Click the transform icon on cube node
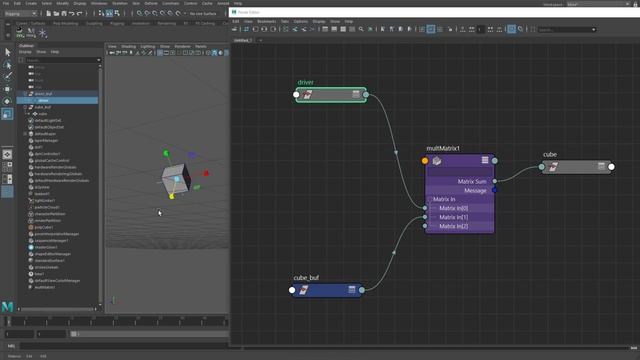The width and height of the screenshot is (640, 360). coord(553,167)
